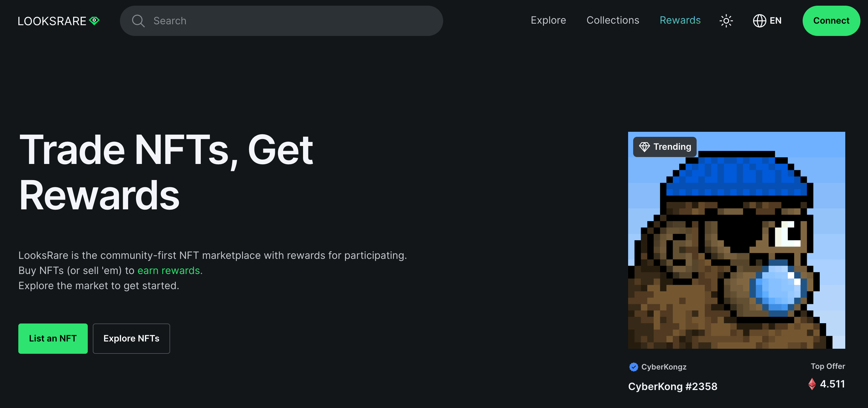
Task: Focus the Search input field
Action: point(281,21)
